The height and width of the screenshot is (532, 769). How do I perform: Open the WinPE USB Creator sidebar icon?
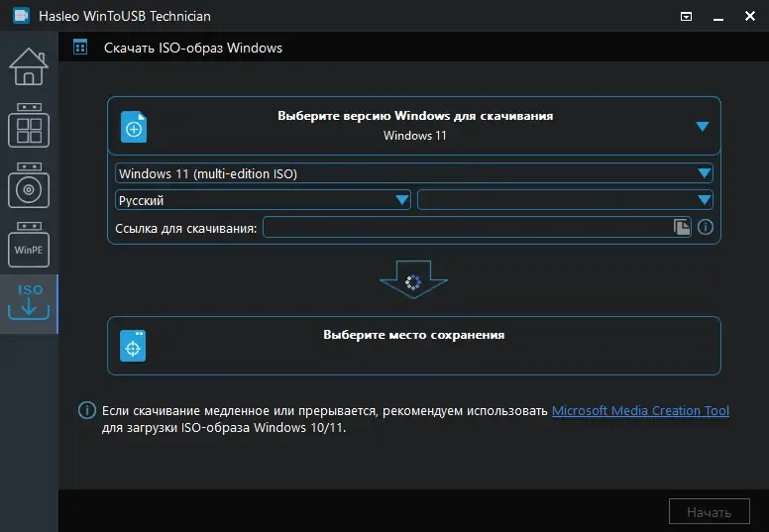[29, 245]
